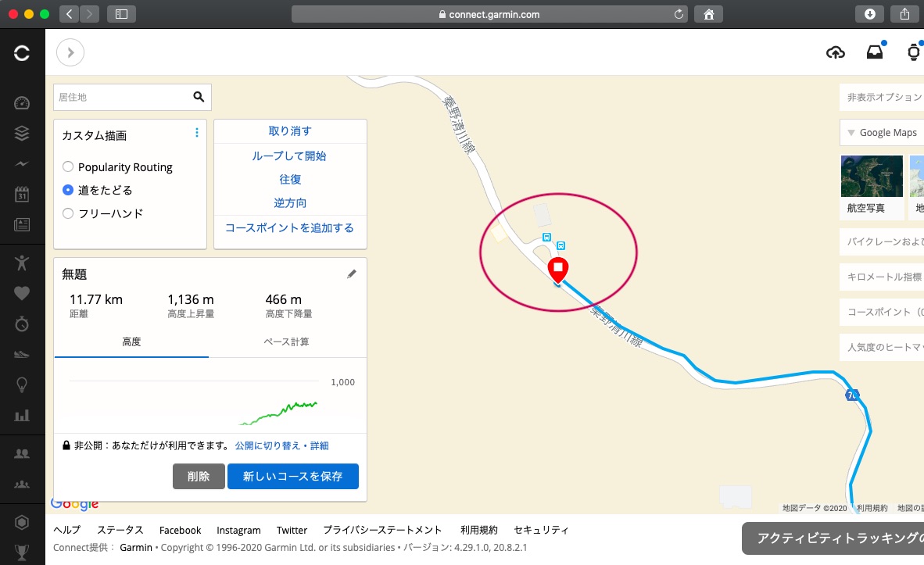Click the Garmin Connect logo icon
The width and height of the screenshot is (924, 565).
[x=22, y=53]
